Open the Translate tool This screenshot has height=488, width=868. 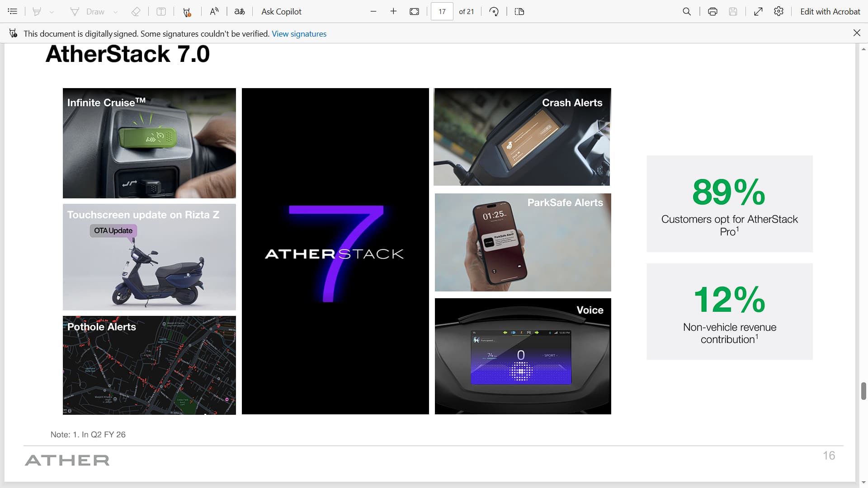(x=240, y=11)
